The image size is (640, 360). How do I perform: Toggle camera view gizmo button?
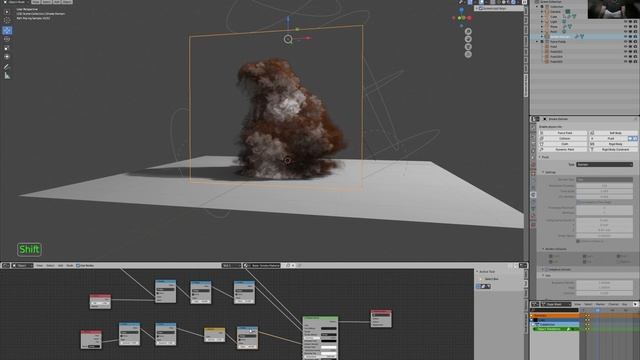coord(468,47)
